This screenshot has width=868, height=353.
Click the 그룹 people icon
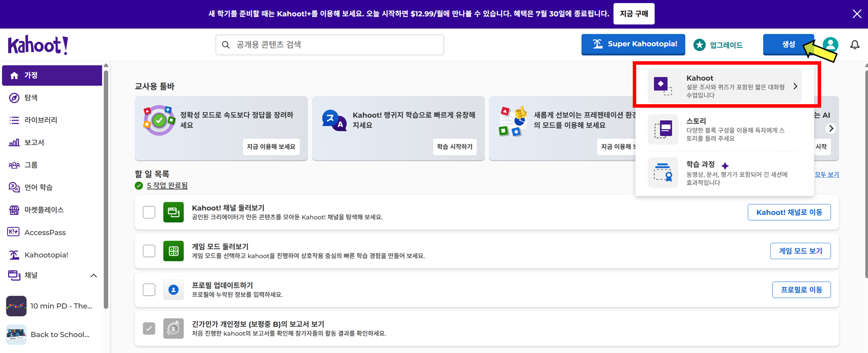(x=14, y=165)
